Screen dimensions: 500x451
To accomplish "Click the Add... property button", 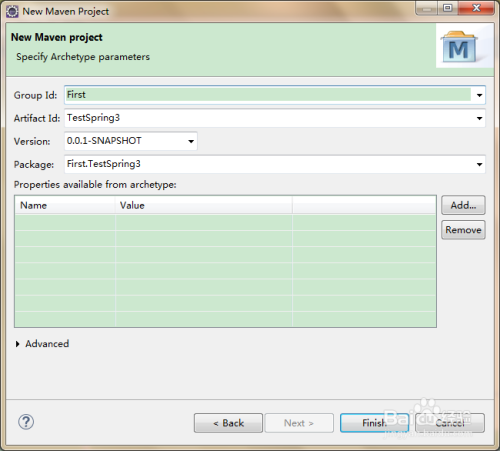I will click(x=463, y=205).
